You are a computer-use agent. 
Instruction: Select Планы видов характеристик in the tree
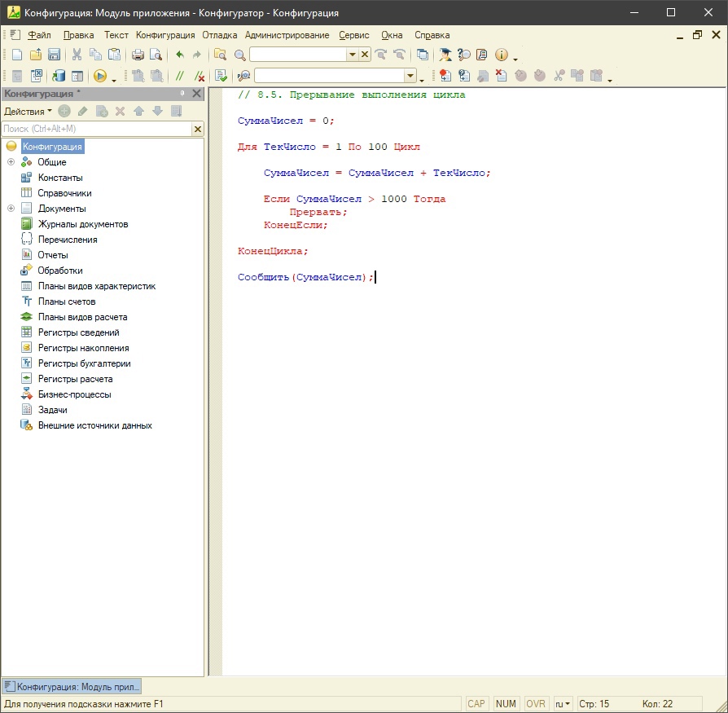97,286
